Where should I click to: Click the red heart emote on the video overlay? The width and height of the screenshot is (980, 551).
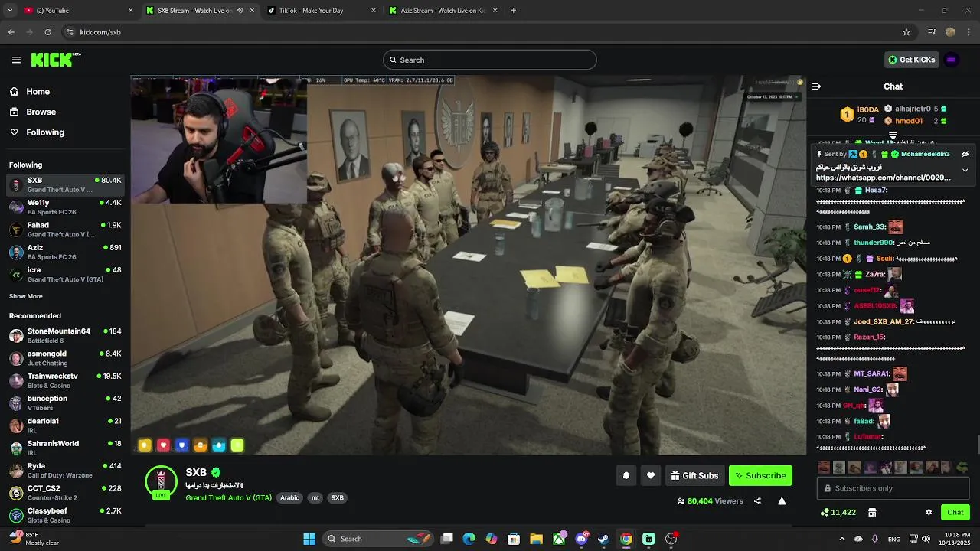(163, 445)
